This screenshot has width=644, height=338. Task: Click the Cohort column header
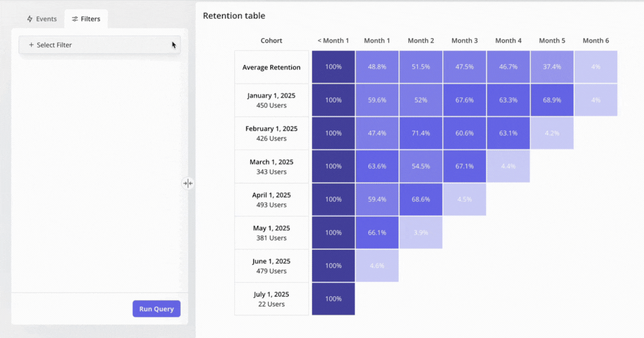[x=271, y=41]
